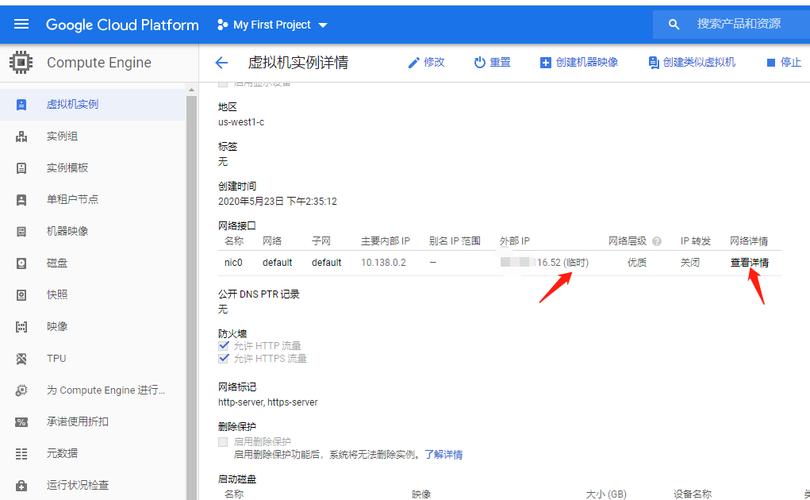Click the project hexagon dots icon
Image resolution: width=810 pixels, height=500 pixels.
coord(223,25)
